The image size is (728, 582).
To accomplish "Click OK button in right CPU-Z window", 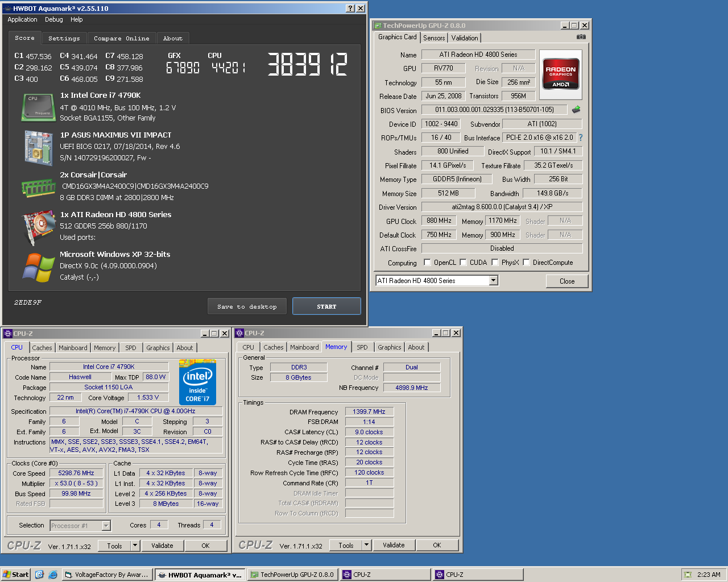I will [437, 545].
